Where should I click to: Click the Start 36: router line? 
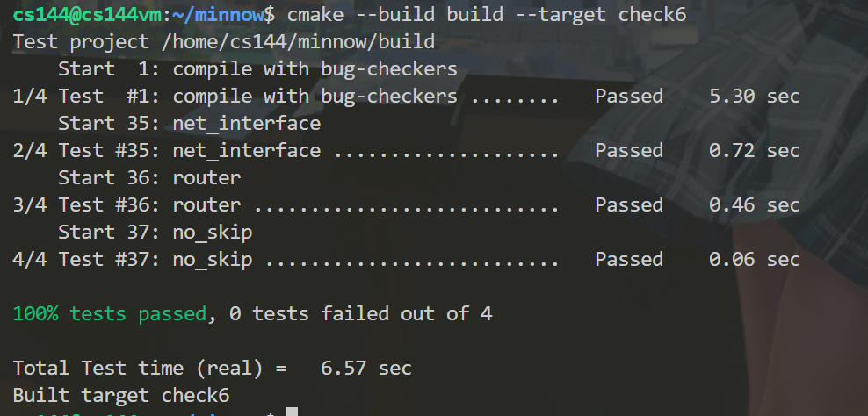coord(149,177)
